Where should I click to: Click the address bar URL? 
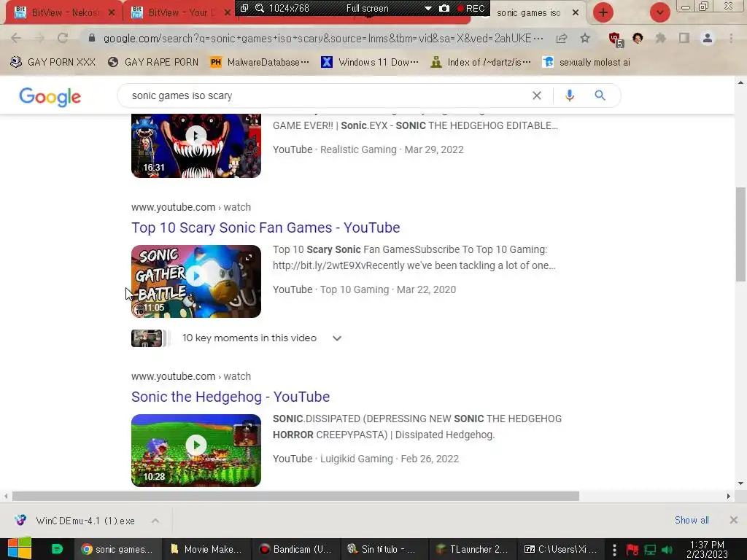click(323, 38)
